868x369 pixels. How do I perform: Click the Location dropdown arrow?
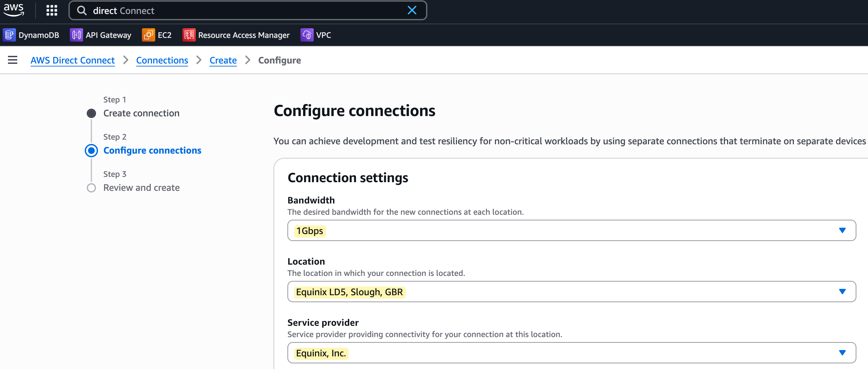pos(842,292)
